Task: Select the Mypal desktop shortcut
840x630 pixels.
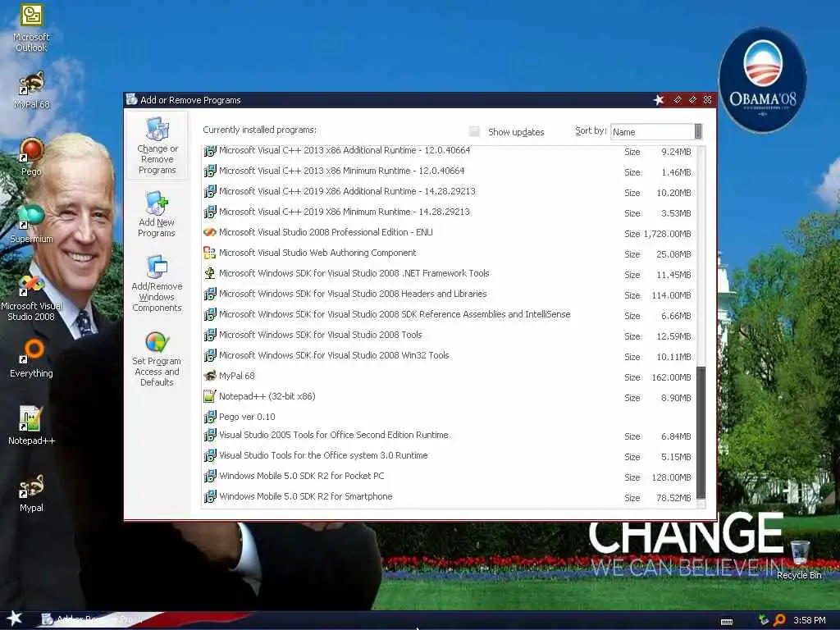Action: [31, 493]
